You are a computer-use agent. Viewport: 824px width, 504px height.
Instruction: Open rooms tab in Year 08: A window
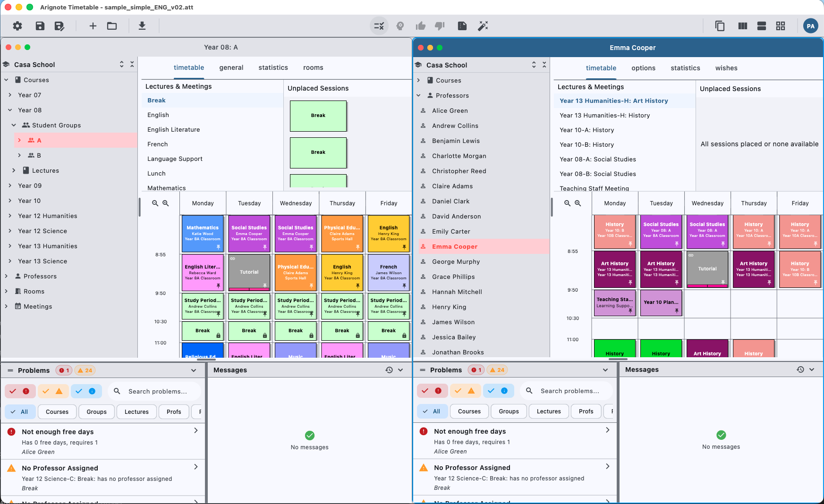pos(313,67)
